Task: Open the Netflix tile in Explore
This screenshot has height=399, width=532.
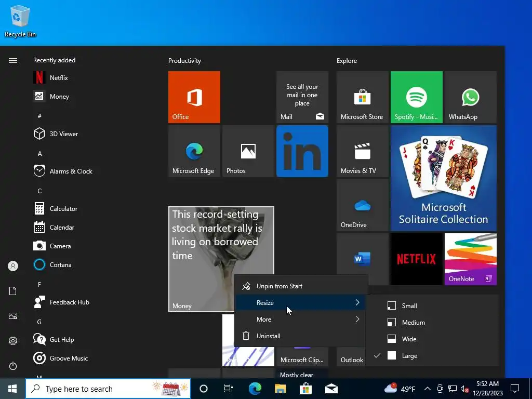Action: pyautogui.click(x=417, y=259)
